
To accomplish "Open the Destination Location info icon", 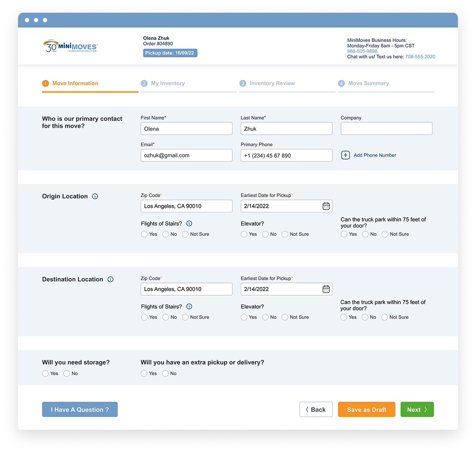I will (110, 279).
